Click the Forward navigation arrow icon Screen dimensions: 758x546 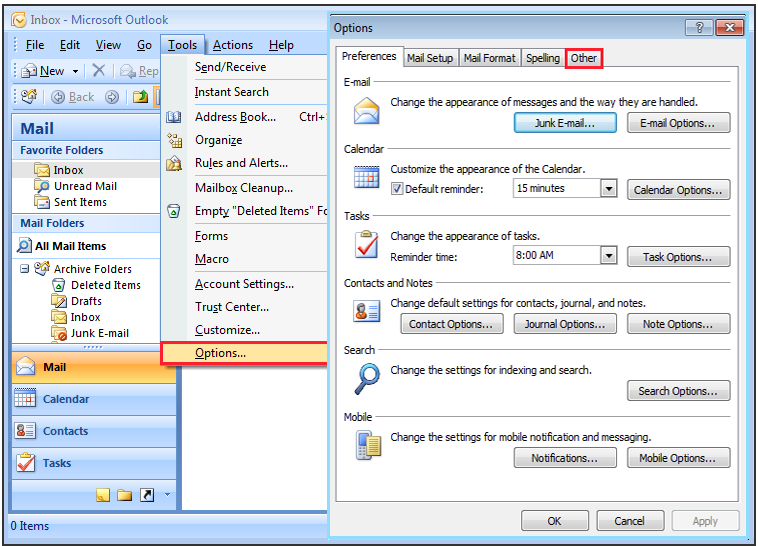coord(112,97)
